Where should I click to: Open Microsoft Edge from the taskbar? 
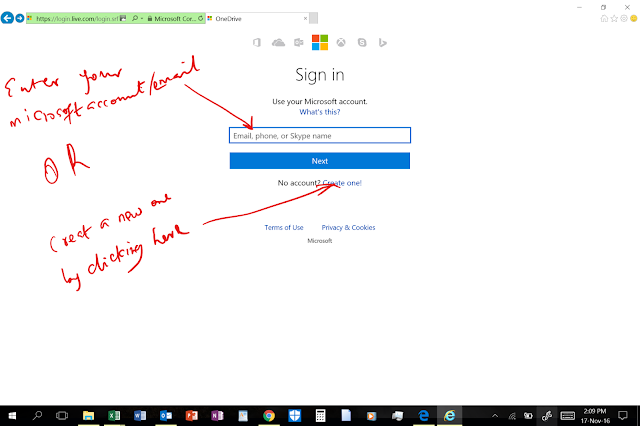[424, 416]
